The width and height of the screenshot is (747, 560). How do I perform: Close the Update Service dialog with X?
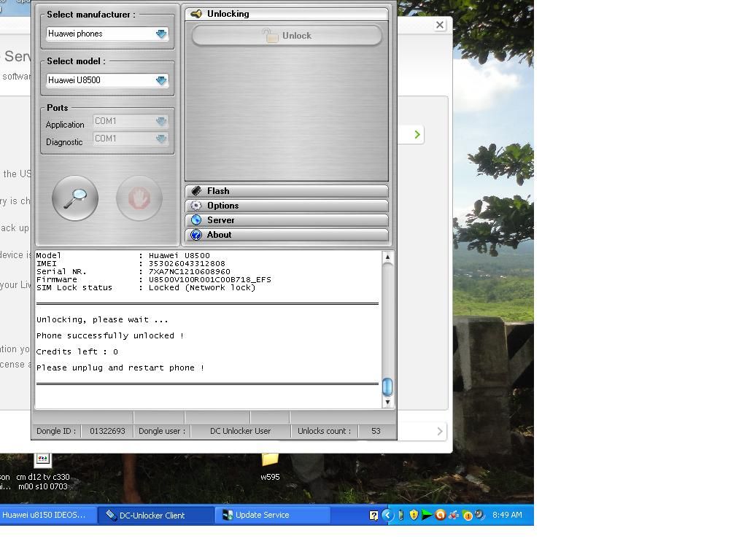(440, 25)
